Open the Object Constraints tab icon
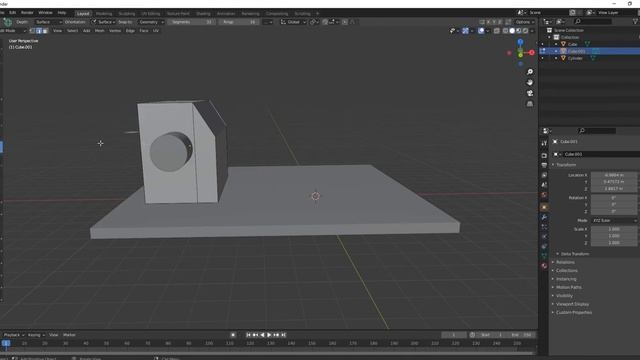Viewport: 640px width, 360px height. (544, 247)
